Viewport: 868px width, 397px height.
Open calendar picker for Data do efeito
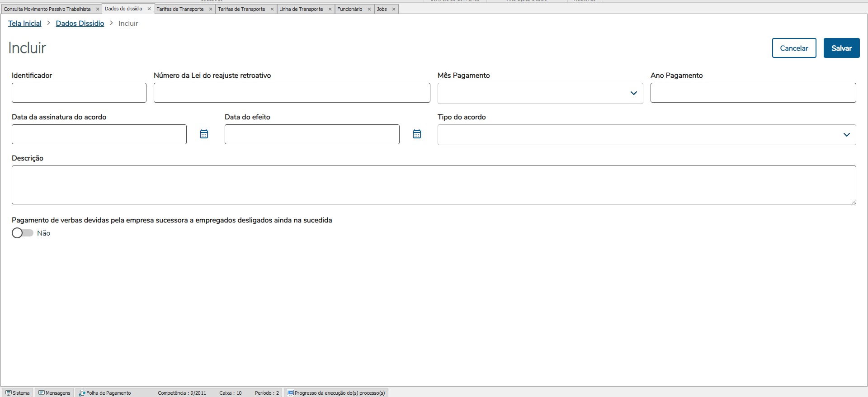click(x=417, y=134)
